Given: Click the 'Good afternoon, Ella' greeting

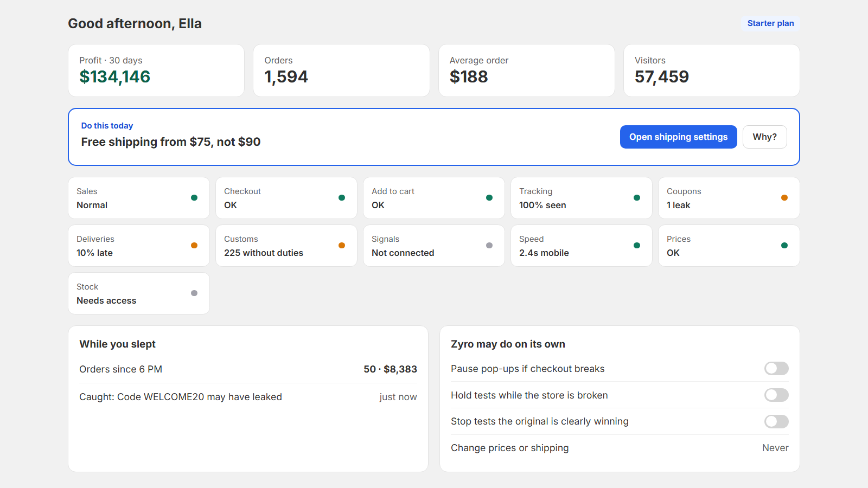Looking at the screenshot, I should point(135,23).
